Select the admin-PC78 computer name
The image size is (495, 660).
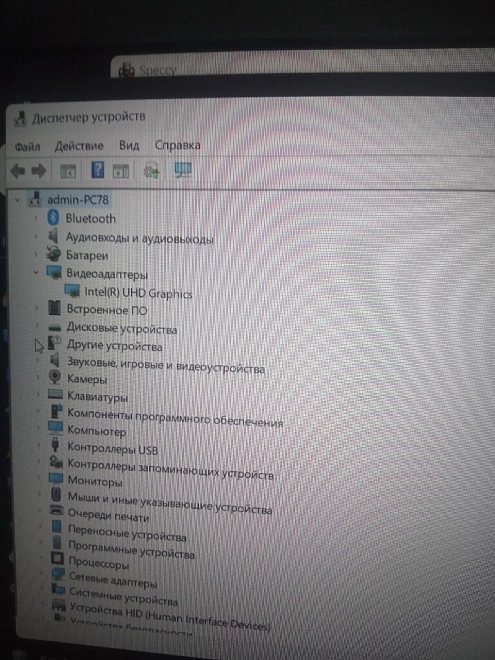[x=78, y=200]
